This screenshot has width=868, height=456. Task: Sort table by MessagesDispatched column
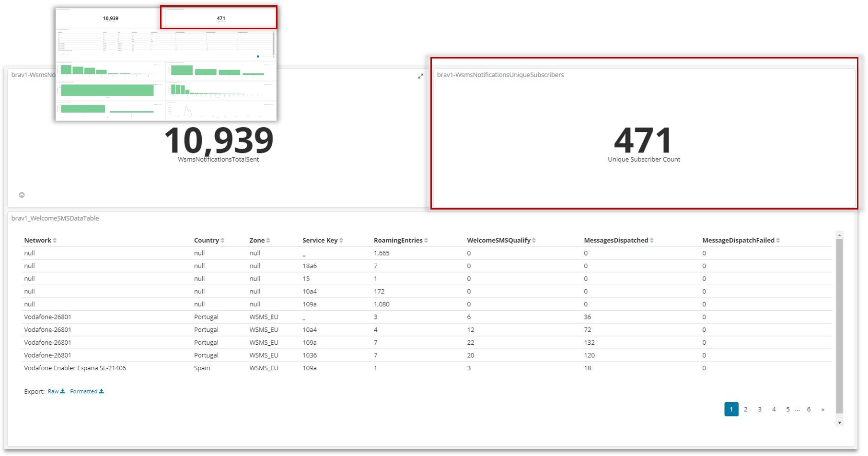coord(652,241)
